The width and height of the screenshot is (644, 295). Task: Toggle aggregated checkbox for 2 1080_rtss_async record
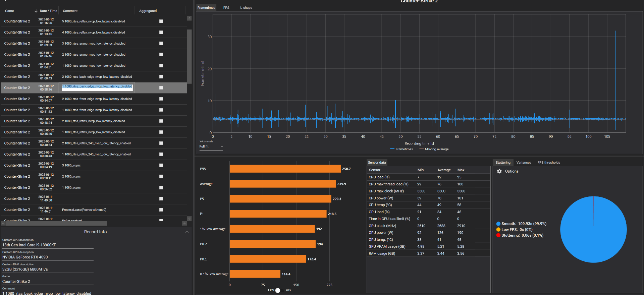tap(161, 55)
